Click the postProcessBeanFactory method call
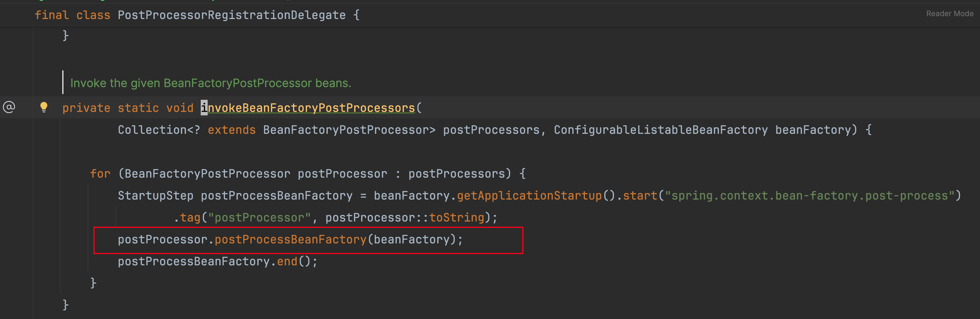 (x=290, y=239)
